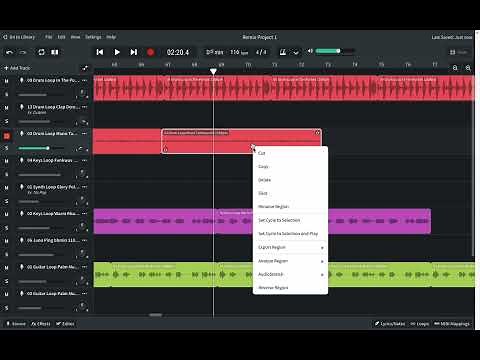
Task: Toggle the metronome icon
Action: (283, 52)
